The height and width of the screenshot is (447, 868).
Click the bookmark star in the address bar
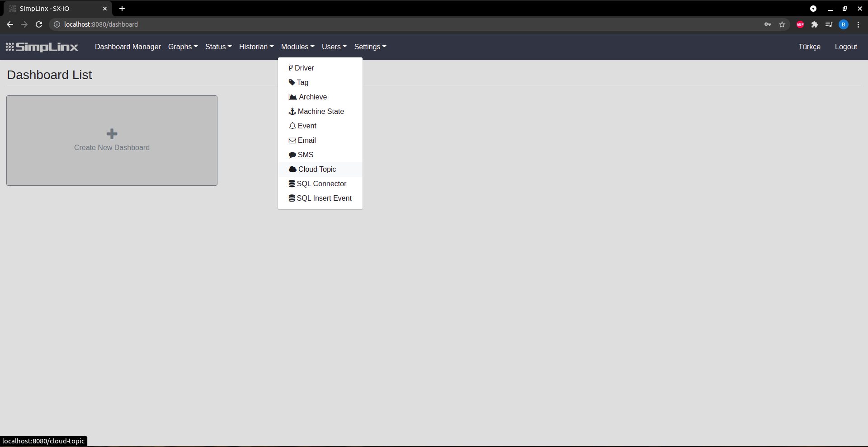[783, 24]
